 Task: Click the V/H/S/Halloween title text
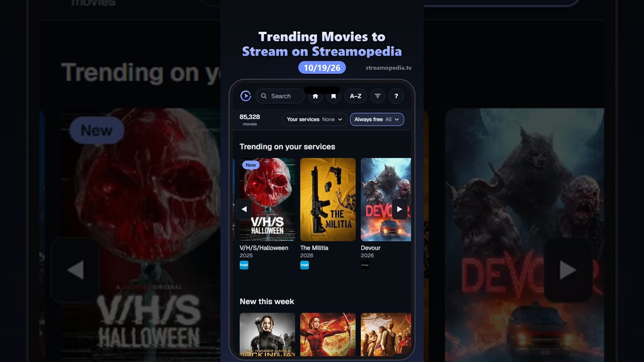coord(264,248)
